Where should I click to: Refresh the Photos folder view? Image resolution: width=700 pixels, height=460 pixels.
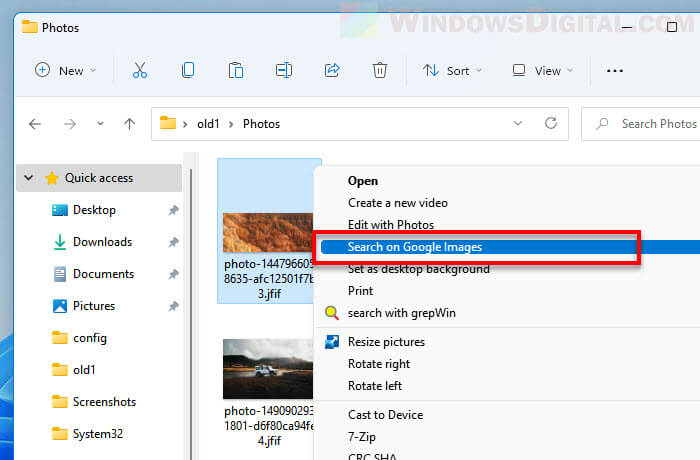pyautogui.click(x=551, y=123)
